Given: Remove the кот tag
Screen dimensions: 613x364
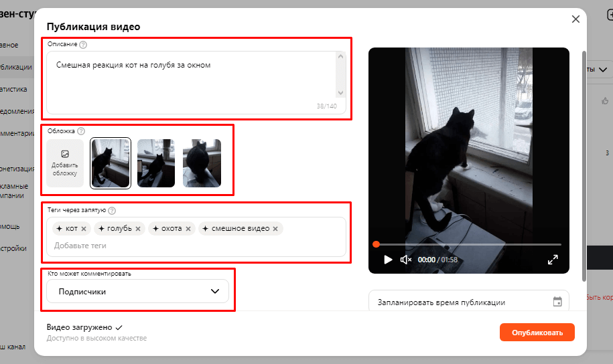Looking at the screenshot, I should 84,229.
